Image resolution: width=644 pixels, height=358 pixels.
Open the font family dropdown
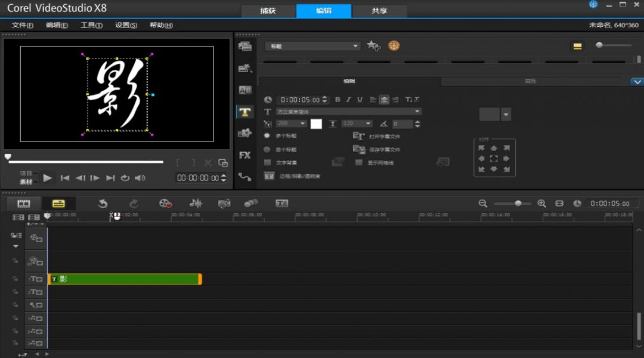[417, 112]
